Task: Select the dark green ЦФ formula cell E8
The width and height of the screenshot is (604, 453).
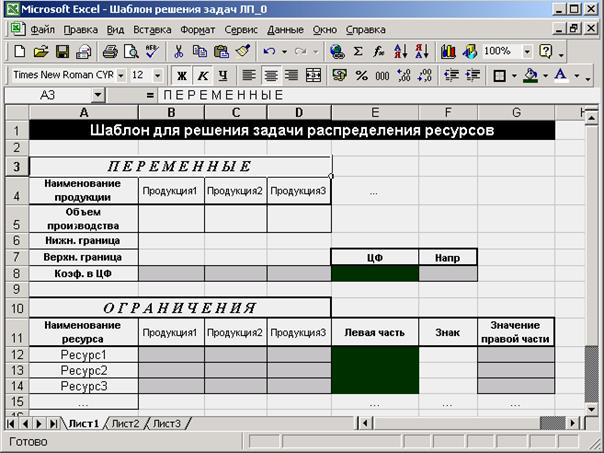Action: coord(375,273)
